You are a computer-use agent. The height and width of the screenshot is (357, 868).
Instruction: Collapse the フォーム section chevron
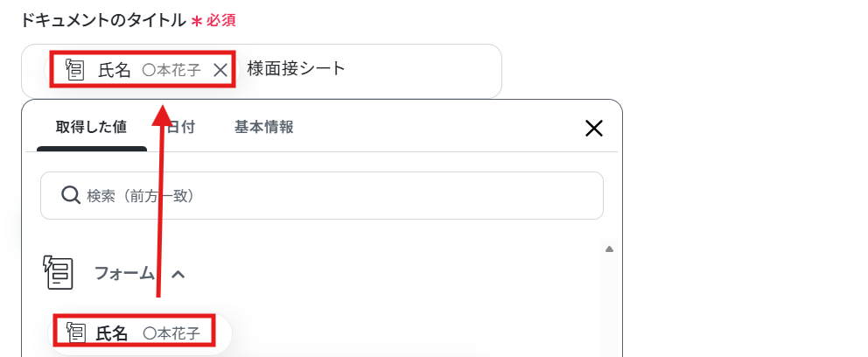(178, 274)
